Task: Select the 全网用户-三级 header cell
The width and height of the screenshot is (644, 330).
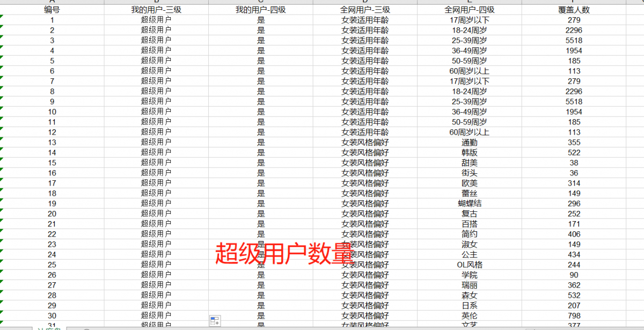Action: click(365, 10)
